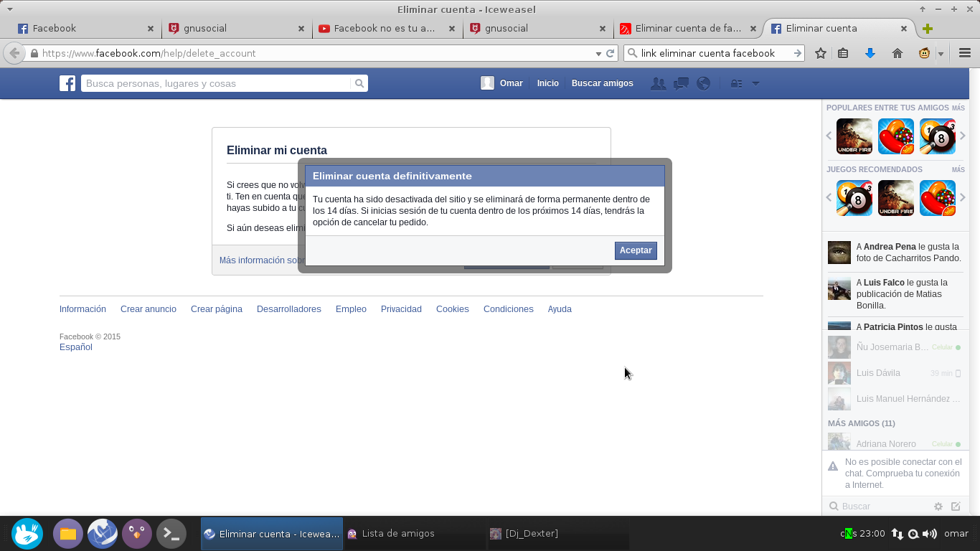
Task: Click MÁS next to Populares entre tus amigos
Action: coord(958,108)
